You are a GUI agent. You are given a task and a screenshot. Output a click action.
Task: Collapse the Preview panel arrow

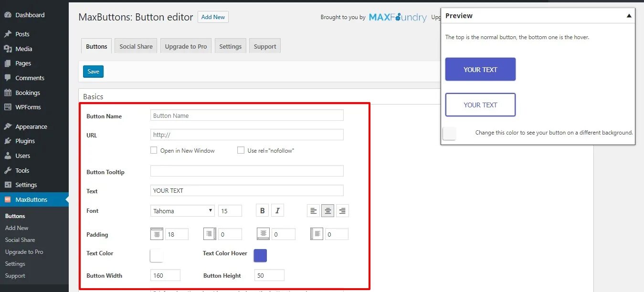tap(629, 16)
